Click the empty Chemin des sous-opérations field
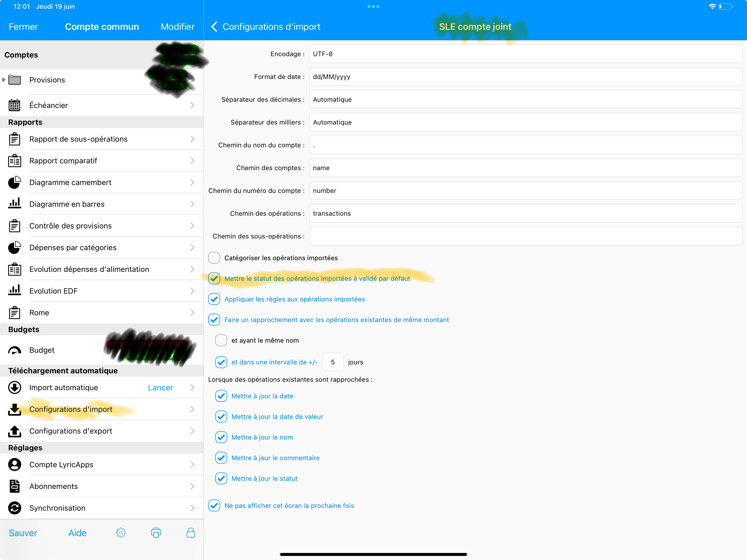Screen dimensions: 747x560 tap(526, 236)
